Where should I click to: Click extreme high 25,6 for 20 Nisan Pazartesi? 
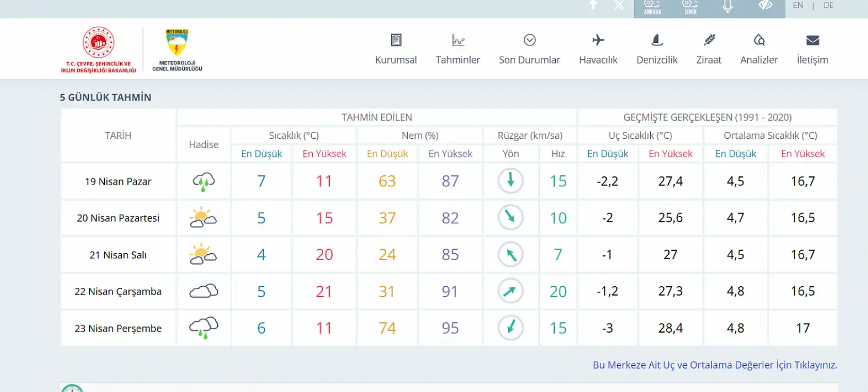(670, 218)
